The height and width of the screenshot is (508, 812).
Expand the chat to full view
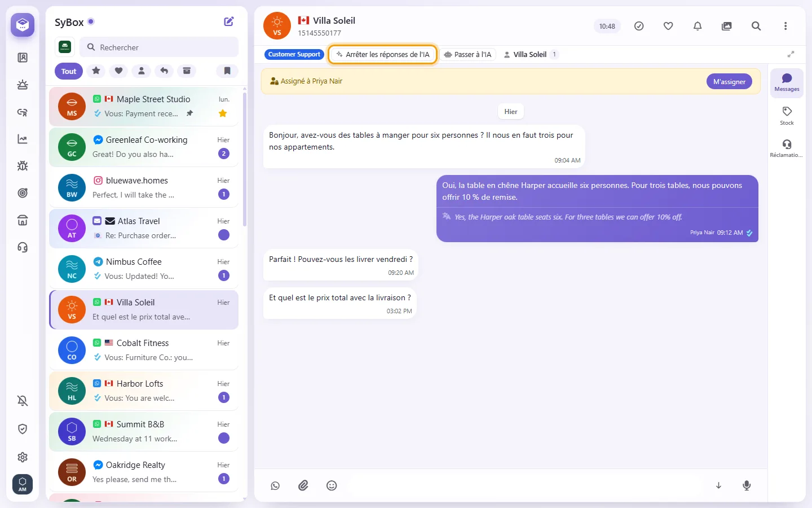791,54
